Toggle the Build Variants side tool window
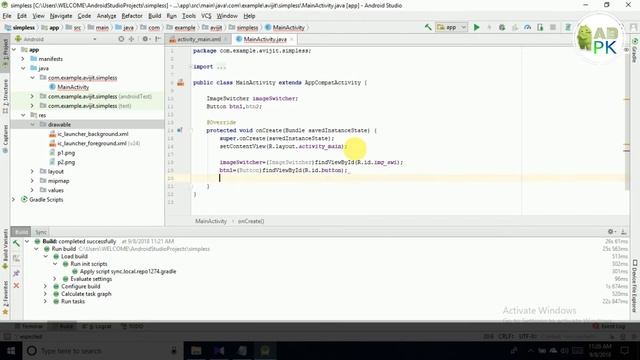640x360 pixels. click(5, 249)
